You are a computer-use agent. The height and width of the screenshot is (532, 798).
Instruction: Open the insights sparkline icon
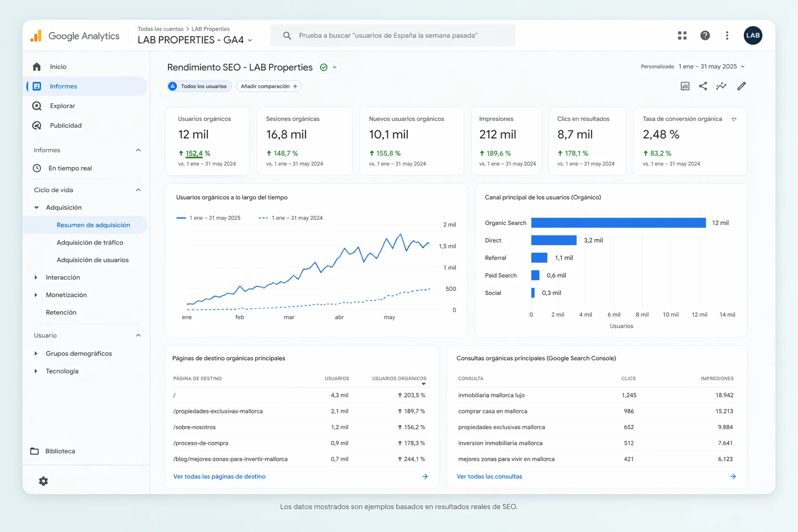(x=721, y=86)
